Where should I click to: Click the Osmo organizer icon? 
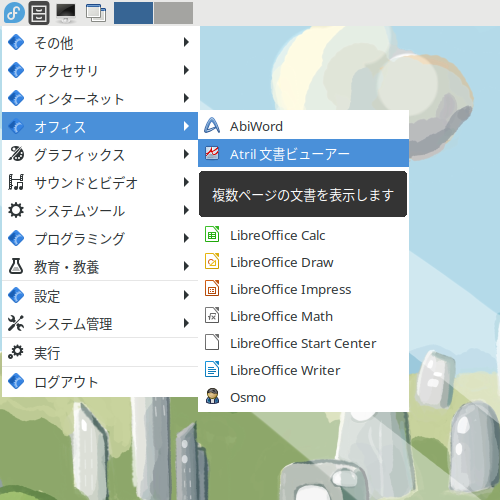coord(212,396)
